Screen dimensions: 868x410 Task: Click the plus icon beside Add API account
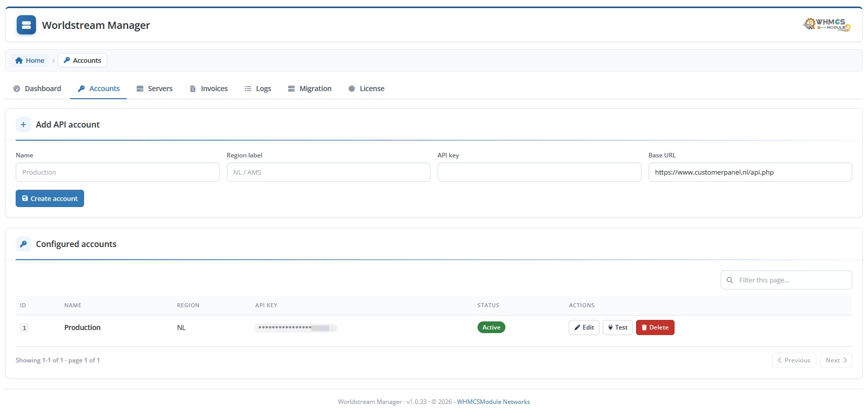[x=23, y=125]
